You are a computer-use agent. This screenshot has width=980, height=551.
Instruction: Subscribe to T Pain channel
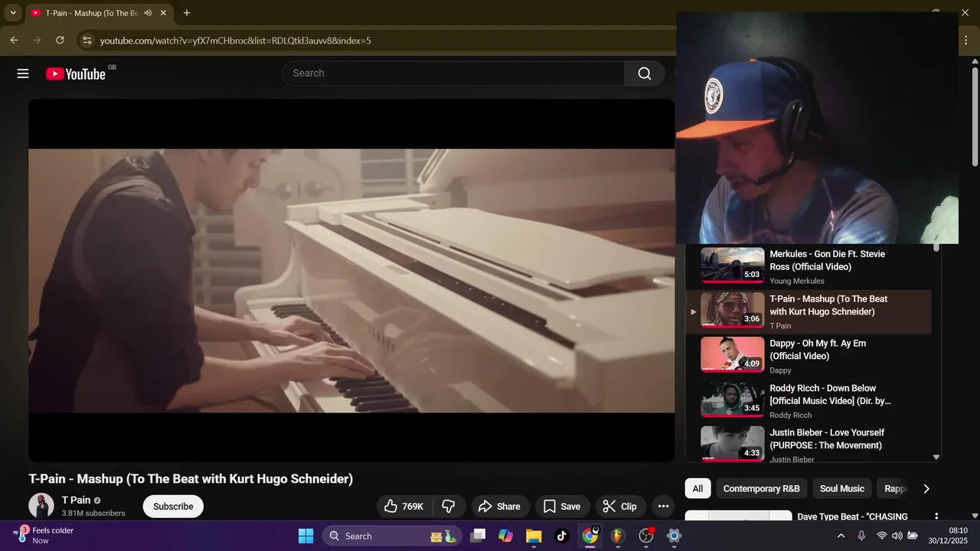tap(173, 506)
